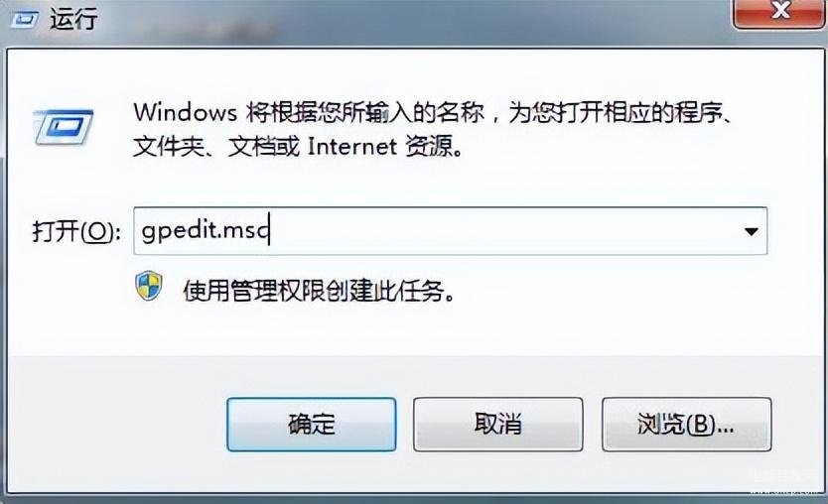
Task: Click the word Internet in the description
Action: click(x=351, y=146)
